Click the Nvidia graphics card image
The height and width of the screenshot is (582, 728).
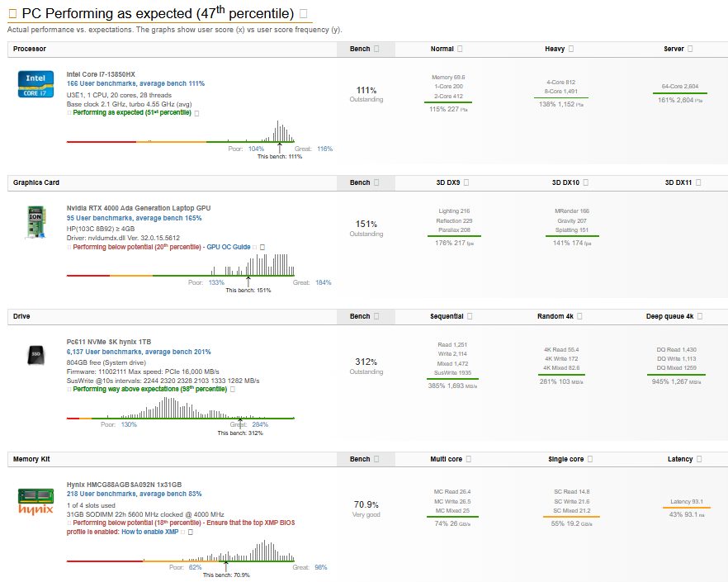(x=35, y=222)
